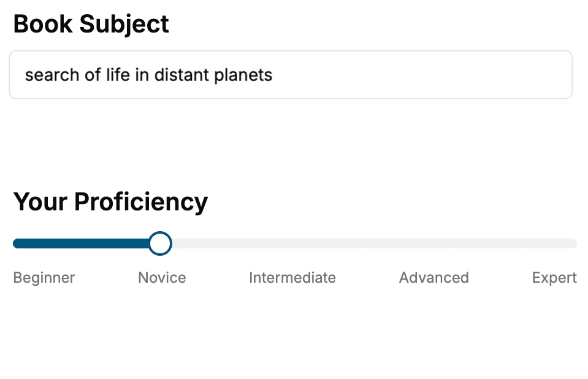Click the text 'search of life in distant planets'

(148, 75)
